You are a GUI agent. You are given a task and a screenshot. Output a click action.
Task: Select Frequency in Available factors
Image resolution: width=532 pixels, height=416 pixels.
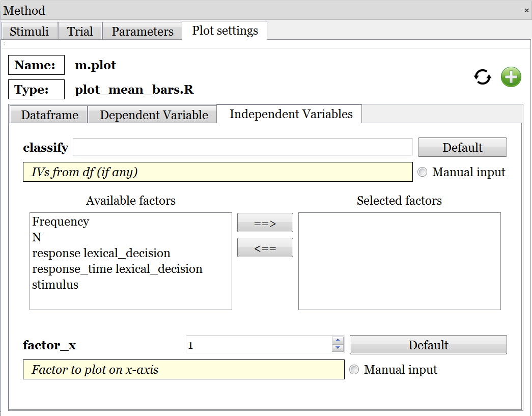click(x=61, y=222)
